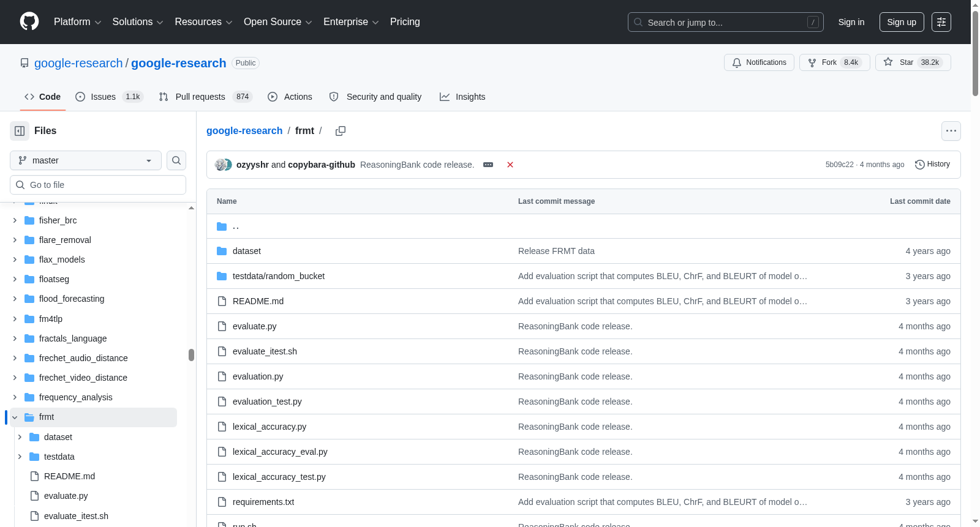Open the more options ellipsis menu
The image size is (980, 527).
pos(951,131)
